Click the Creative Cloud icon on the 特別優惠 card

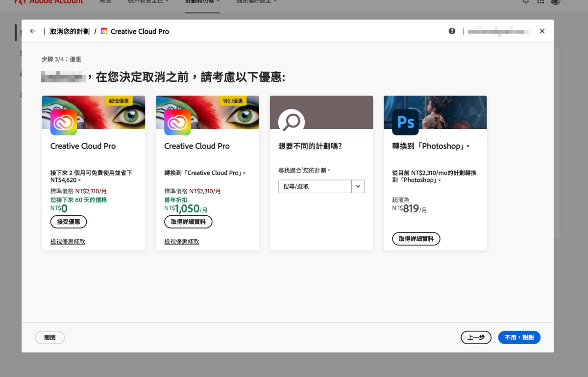pos(177,122)
